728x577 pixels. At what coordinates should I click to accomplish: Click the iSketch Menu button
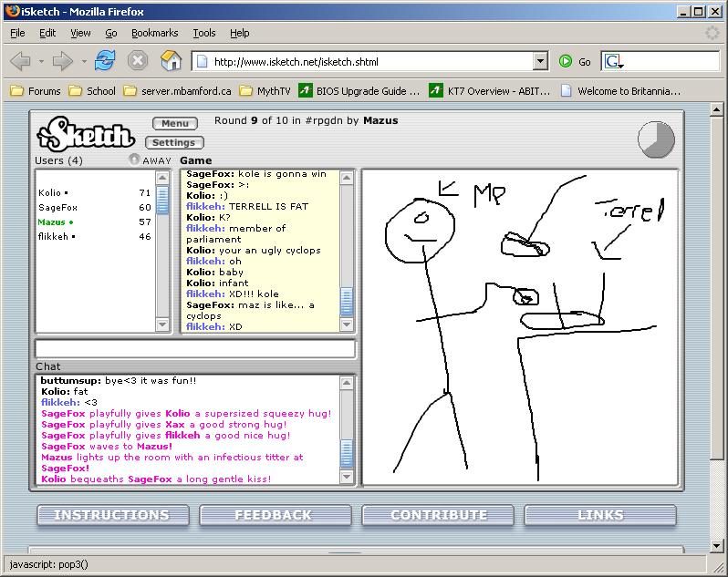[174, 123]
